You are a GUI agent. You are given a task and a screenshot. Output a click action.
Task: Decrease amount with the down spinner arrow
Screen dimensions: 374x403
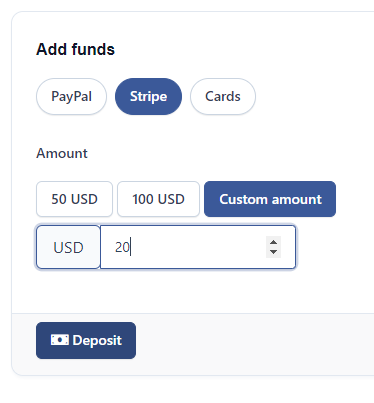[x=273, y=252]
